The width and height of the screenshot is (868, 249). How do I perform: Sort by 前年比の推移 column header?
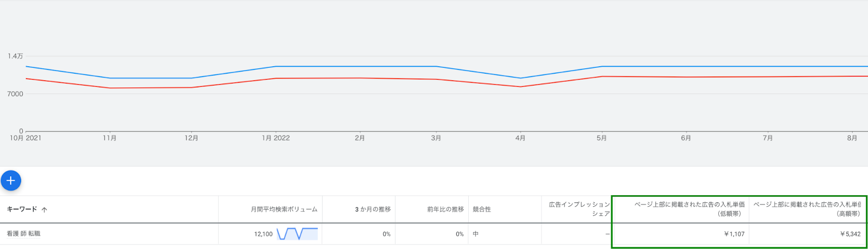tap(445, 209)
